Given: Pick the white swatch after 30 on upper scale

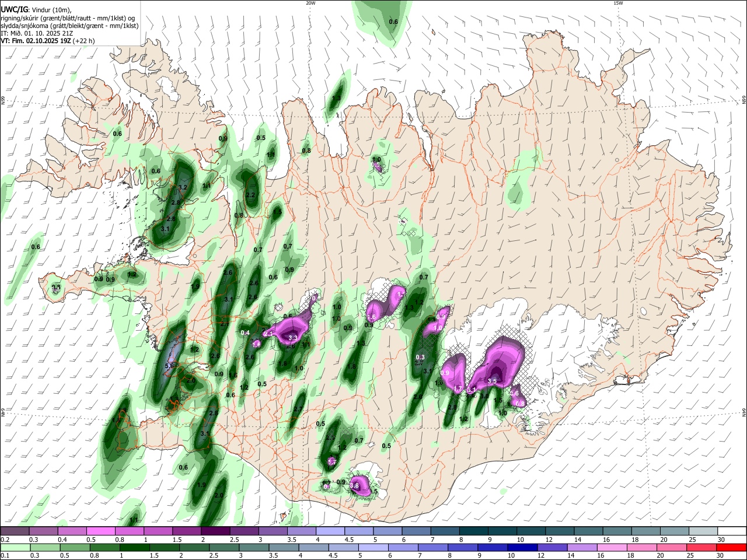Looking at the screenshot, I should click(732, 531).
